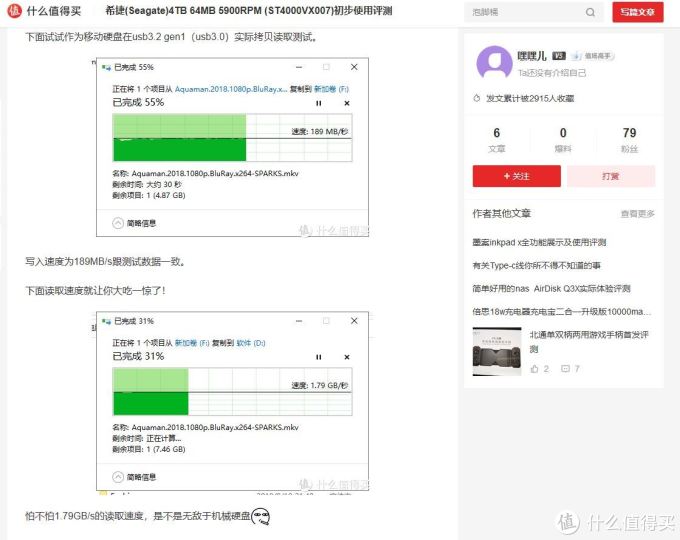The image size is (680, 540).
Task: Click text 写入速度为189MB/s跟测试数据一致
Action: pyautogui.click(x=105, y=262)
